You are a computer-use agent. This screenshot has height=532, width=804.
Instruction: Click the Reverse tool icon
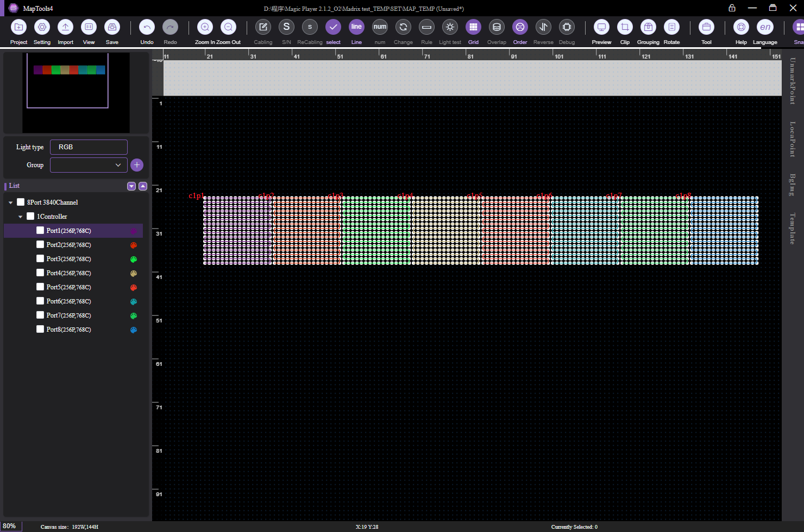[543, 27]
